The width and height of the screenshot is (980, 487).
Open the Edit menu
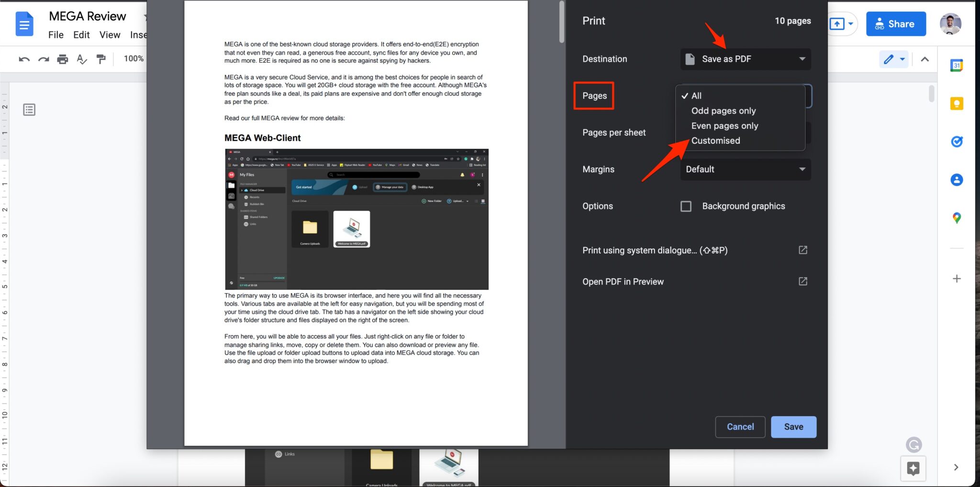(81, 34)
